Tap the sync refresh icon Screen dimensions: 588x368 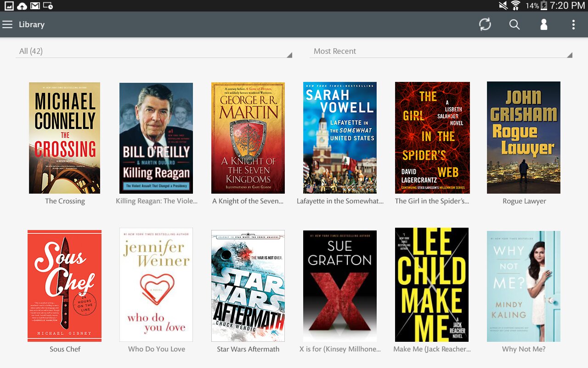coord(485,24)
